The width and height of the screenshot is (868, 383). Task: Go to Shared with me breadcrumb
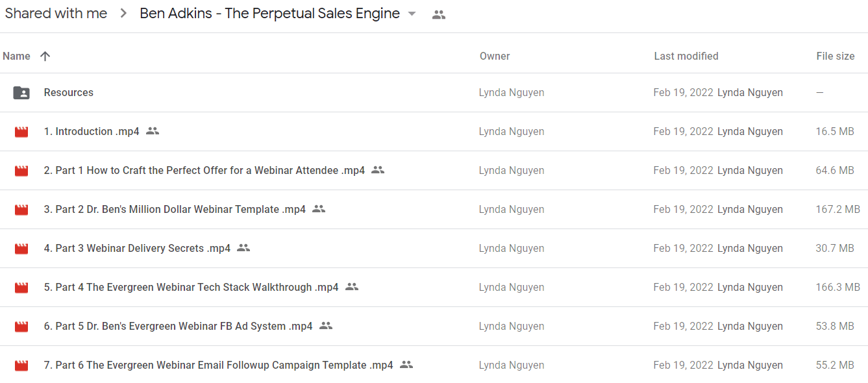click(x=56, y=14)
